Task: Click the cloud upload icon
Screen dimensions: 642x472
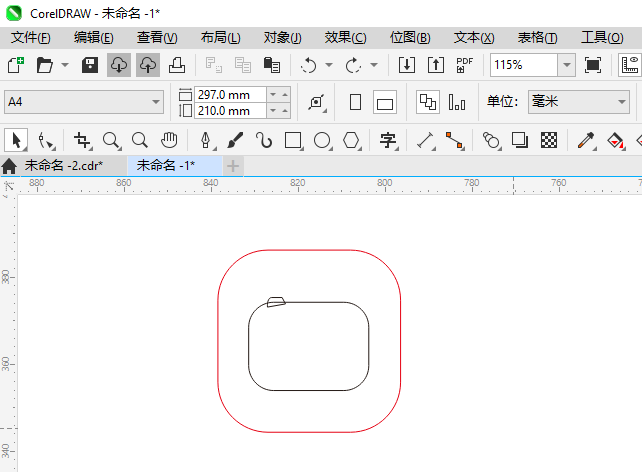Action: pos(148,65)
